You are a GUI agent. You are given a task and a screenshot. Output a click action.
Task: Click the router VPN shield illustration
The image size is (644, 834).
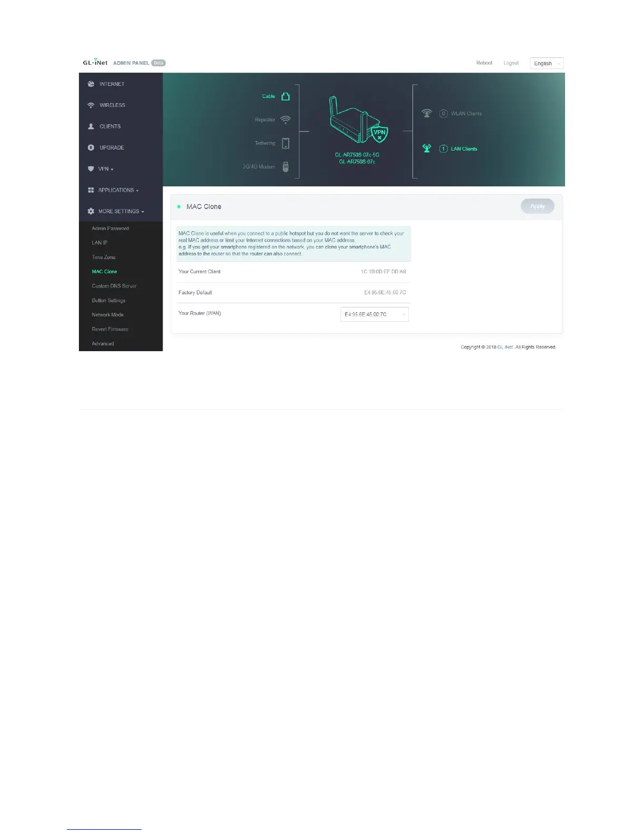[x=379, y=135]
